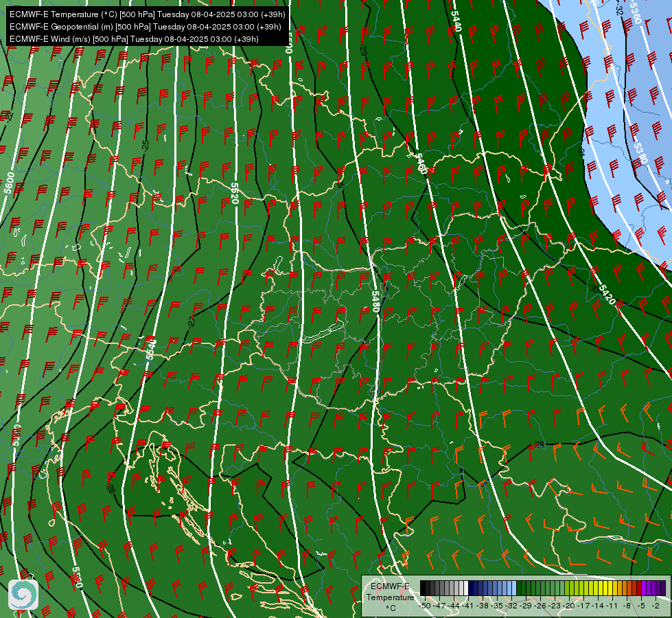Pick the dark purple swatch ending the temperature scale
This screenshot has height=618, width=672.
click(663, 588)
